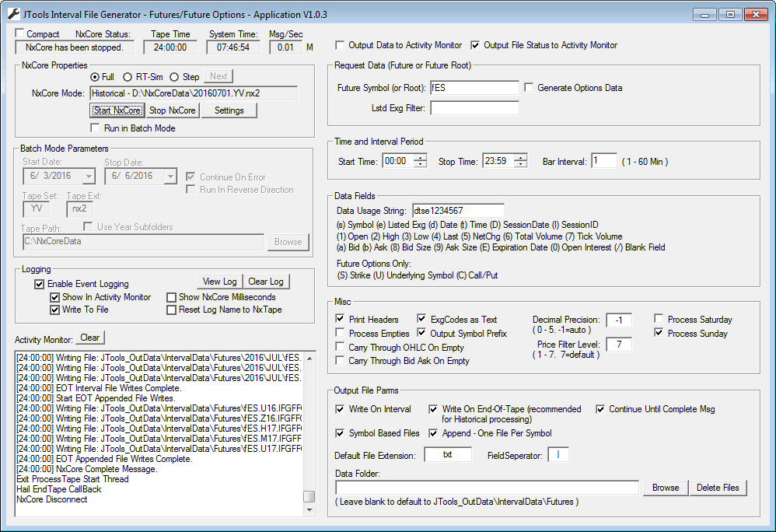The height and width of the screenshot is (532, 776).
Task: Enable Reset Log Name to NxTape
Action: click(171, 310)
